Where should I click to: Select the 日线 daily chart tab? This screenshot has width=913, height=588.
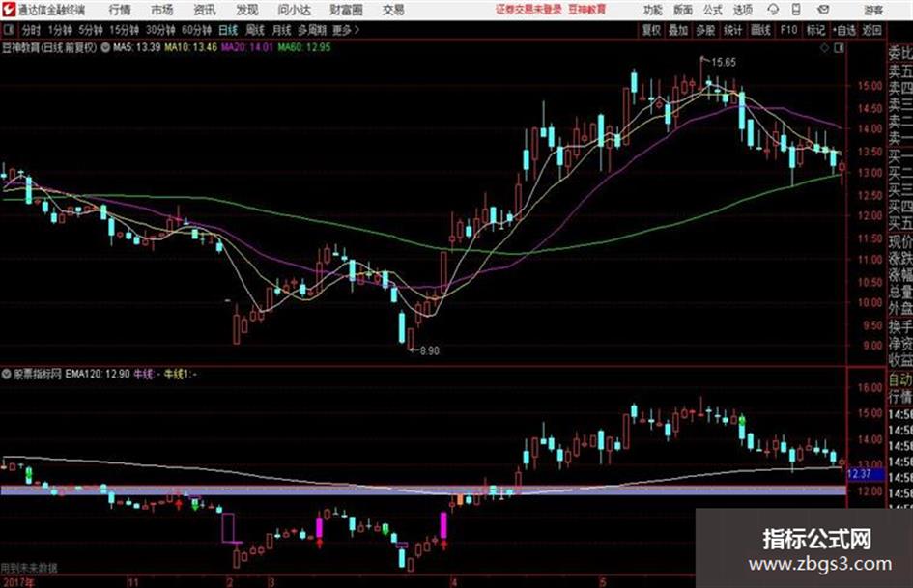pyautogui.click(x=228, y=30)
